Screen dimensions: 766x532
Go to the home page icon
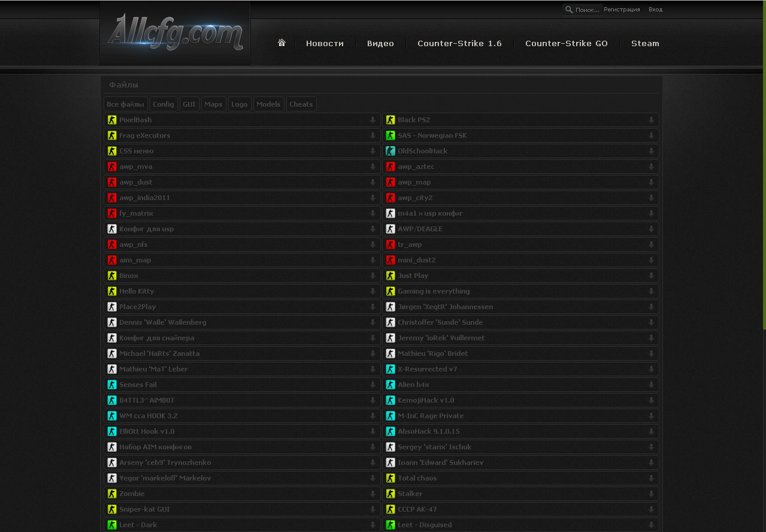click(x=281, y=43)
